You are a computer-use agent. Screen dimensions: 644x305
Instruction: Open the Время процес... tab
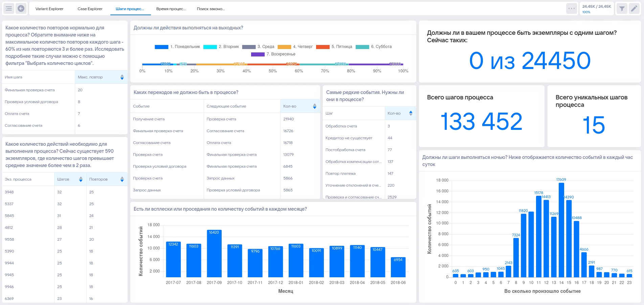171,9
